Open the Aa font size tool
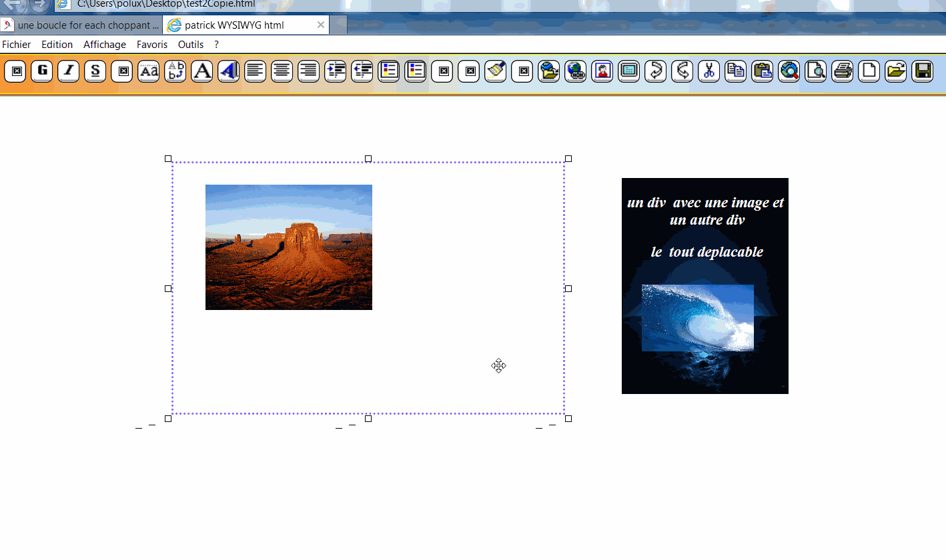 pyautogui.click(x=149, y=71)
